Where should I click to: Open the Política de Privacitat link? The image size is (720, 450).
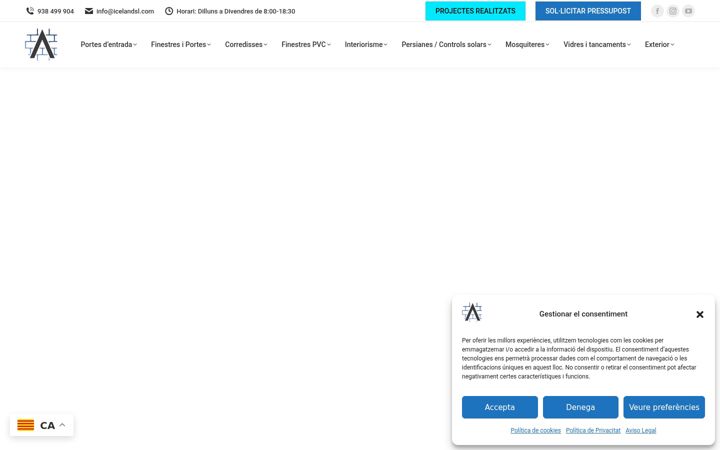[x=593, y=431]
